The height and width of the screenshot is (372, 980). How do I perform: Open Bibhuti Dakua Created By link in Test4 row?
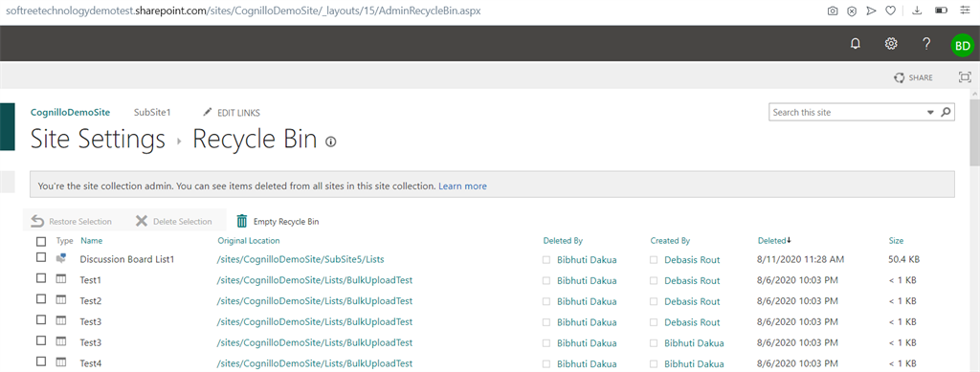click(694, 364)
